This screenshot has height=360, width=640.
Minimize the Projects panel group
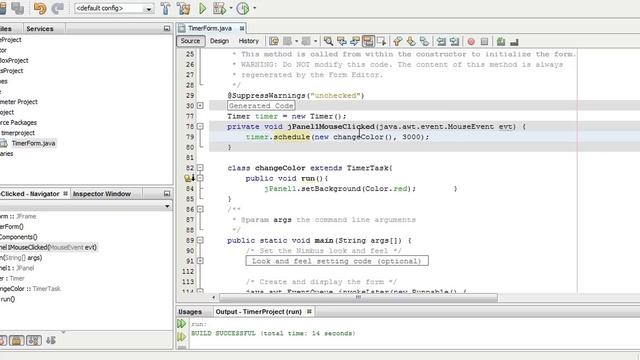[167, 29]
